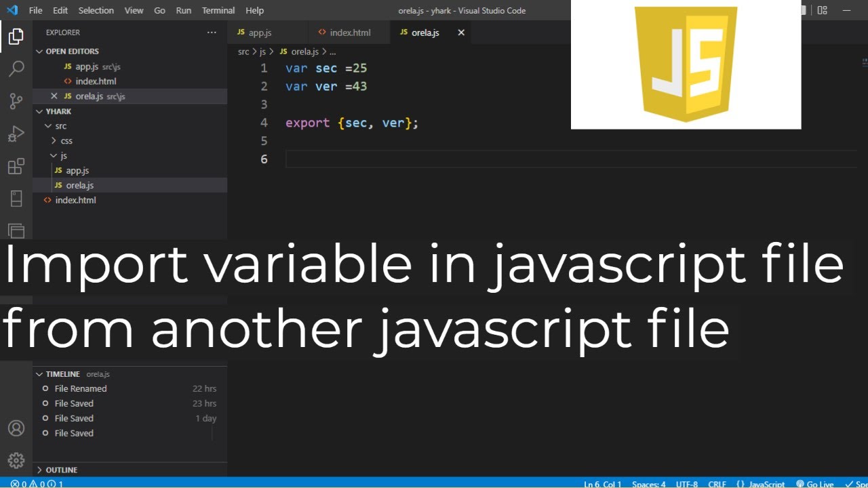Click Ln 6, Col 1 cursor position
868x488 pixels.
click(602, 484)
